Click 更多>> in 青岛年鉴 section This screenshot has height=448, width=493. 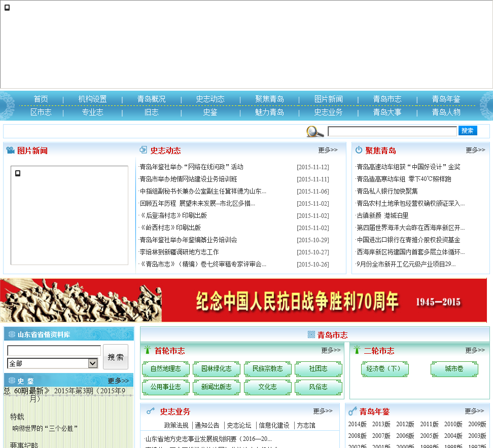[x=474, y=411]
